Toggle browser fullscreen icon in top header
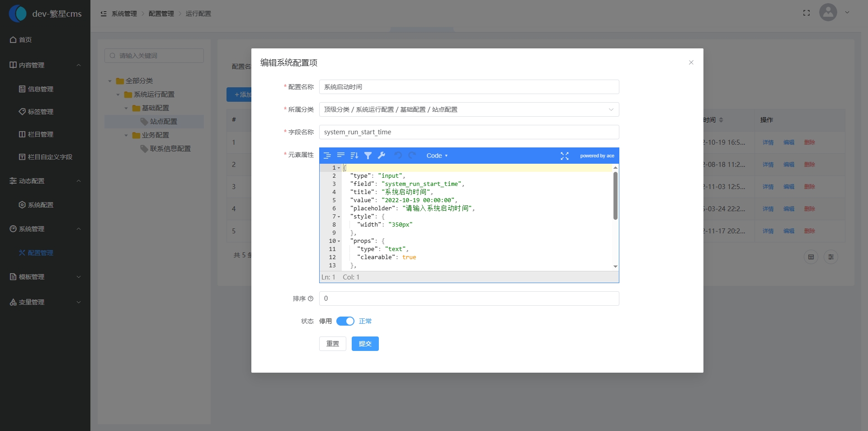 coord(807,13)
